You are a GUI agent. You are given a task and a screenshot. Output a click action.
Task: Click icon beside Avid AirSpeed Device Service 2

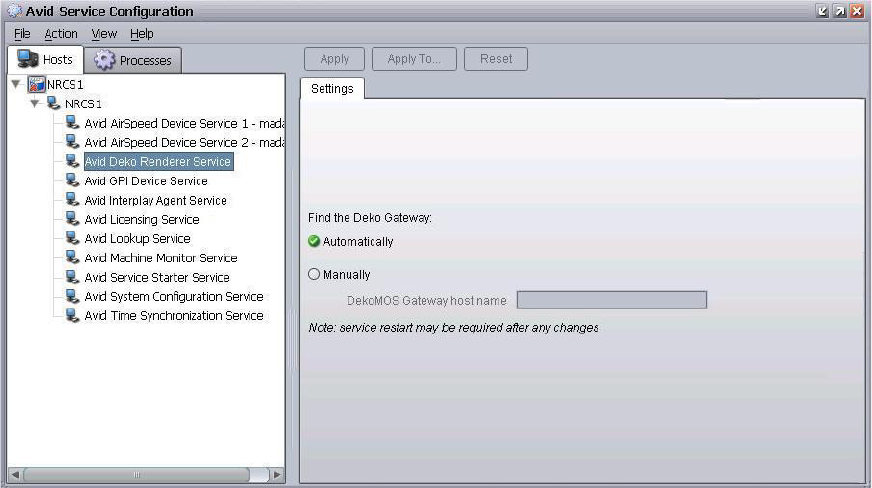[x=72, y=142]
